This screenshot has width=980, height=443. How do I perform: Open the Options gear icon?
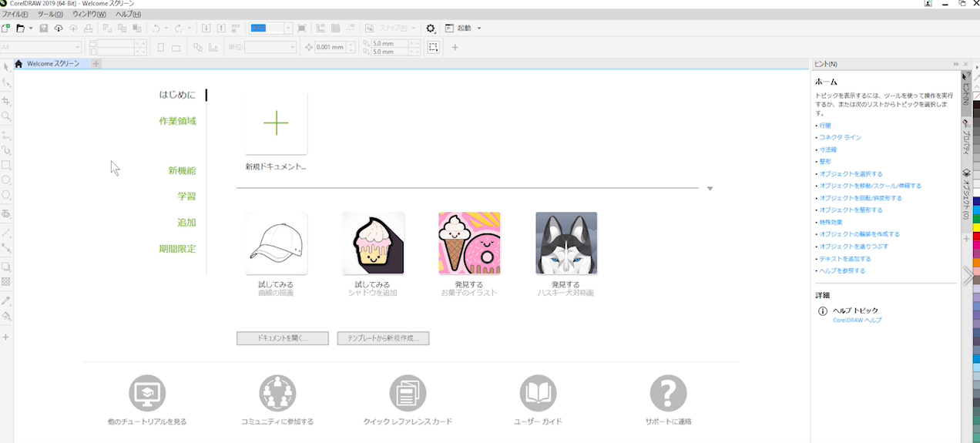[x=431, y=29]
